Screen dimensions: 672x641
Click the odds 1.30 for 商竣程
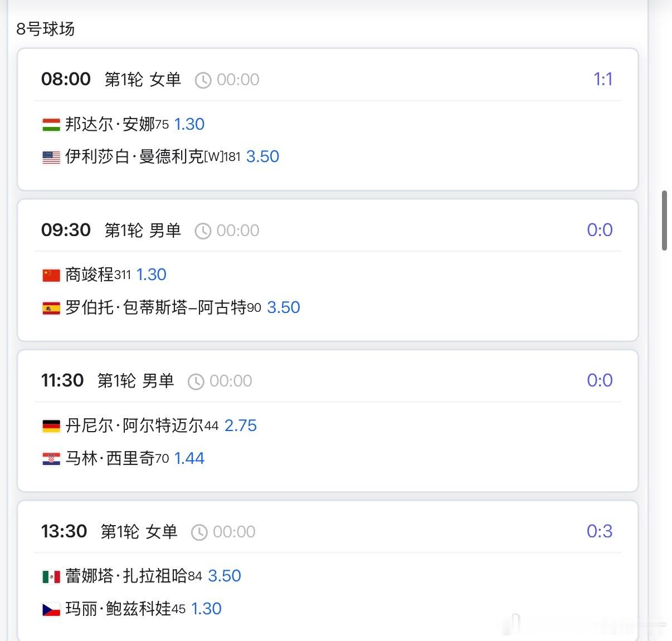151,275
